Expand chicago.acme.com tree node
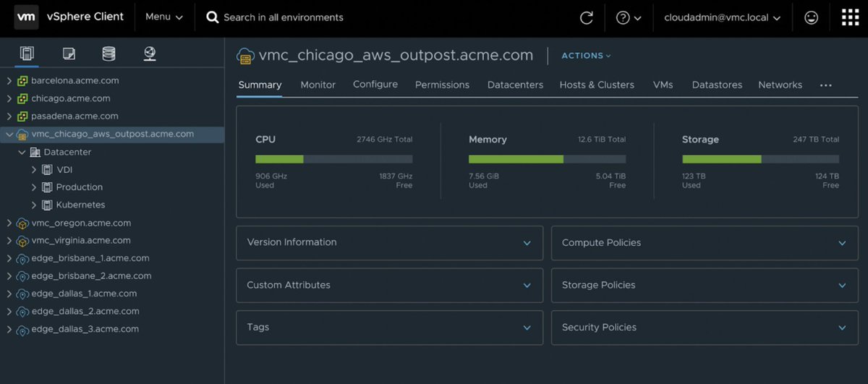 [9, 98]
